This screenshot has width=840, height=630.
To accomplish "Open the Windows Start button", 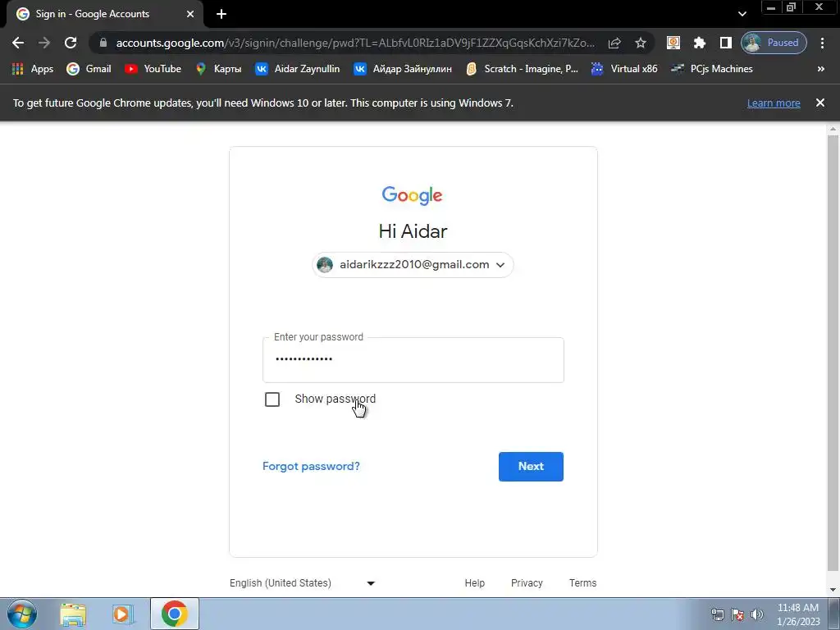I will 22,614.
